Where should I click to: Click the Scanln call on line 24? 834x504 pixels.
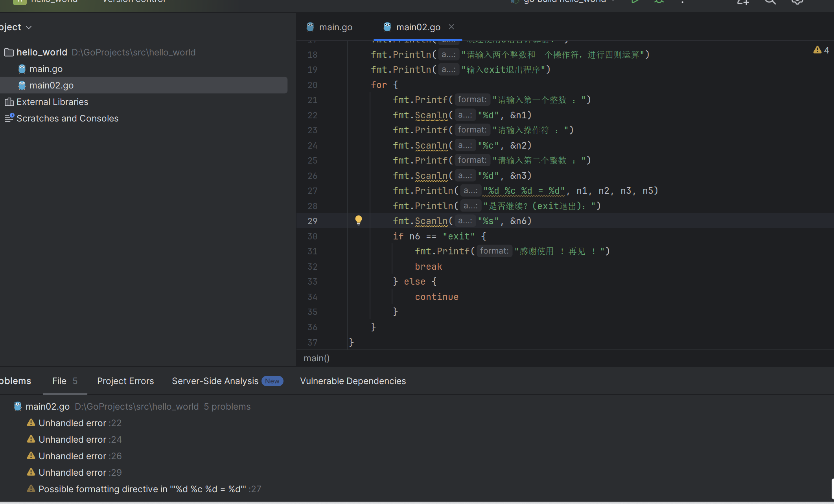point(431,145)
